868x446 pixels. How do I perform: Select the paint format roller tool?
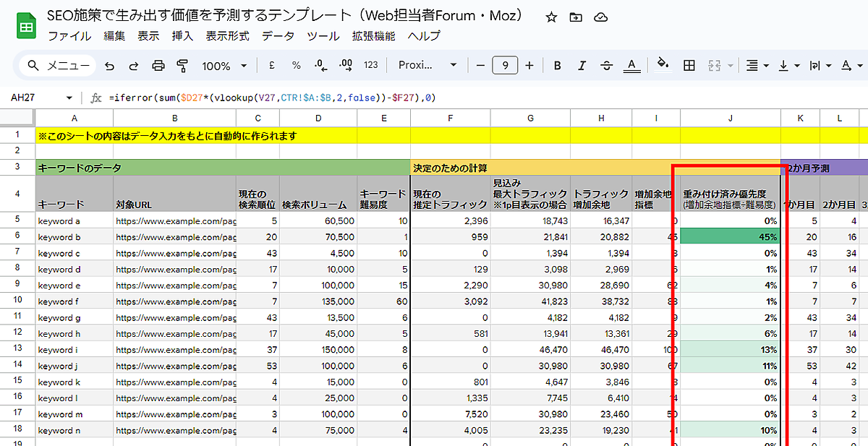tap(182, 66)
